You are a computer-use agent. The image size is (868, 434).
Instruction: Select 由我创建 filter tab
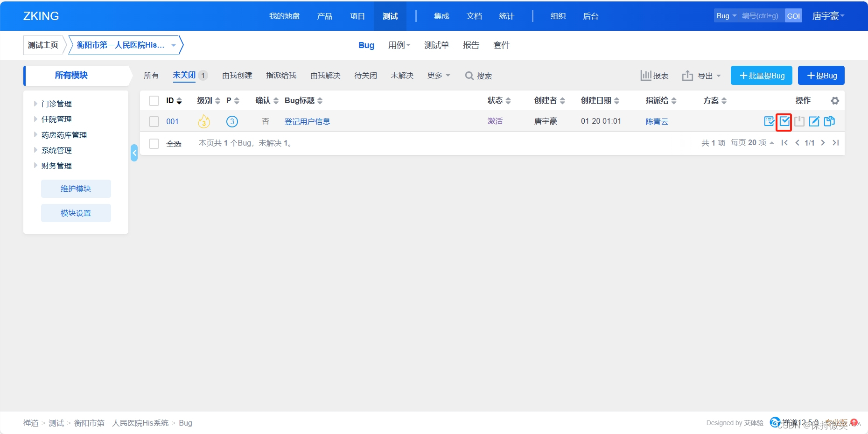point(237,76)
